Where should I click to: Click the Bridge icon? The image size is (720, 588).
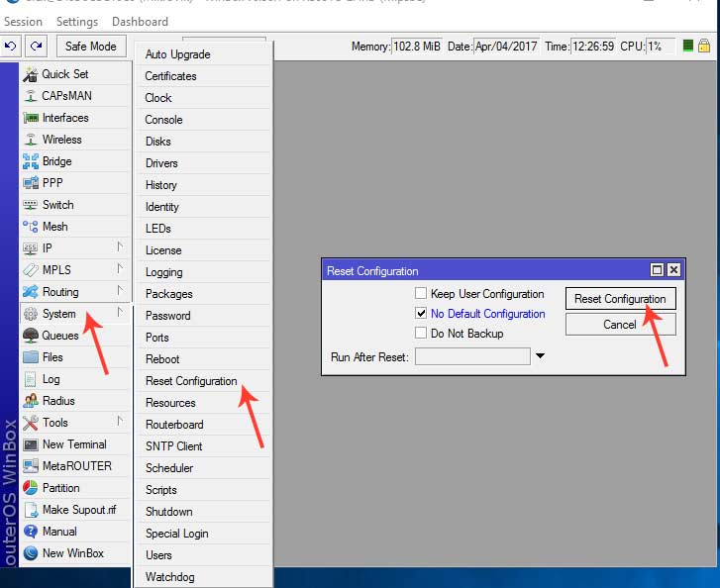click(x=31, y=161)
